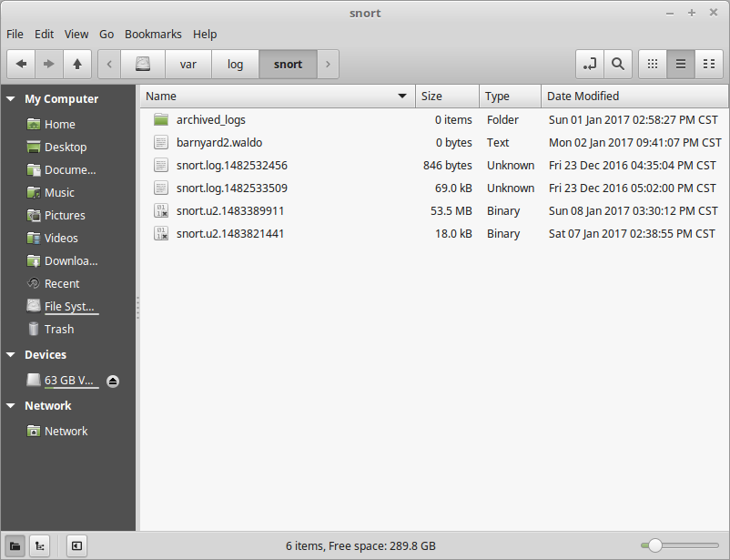This screenshot has width=730, height=560.
Task: Collapse the My Computer section
Action: [11, 99]
